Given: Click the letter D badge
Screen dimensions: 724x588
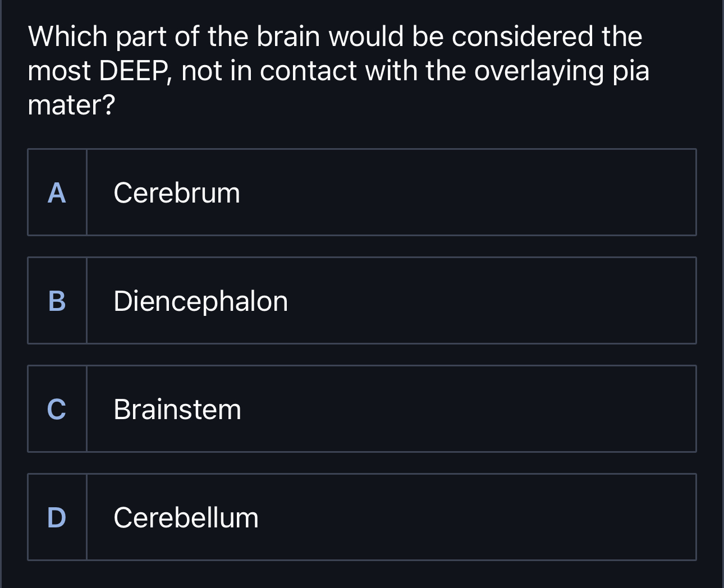Looking at the screenshot, I should point(57,518).
